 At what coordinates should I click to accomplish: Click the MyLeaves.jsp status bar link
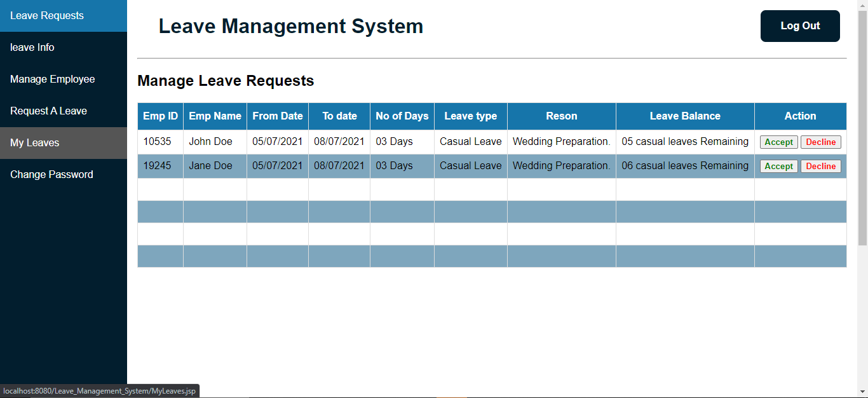click(x=98, y=390)
